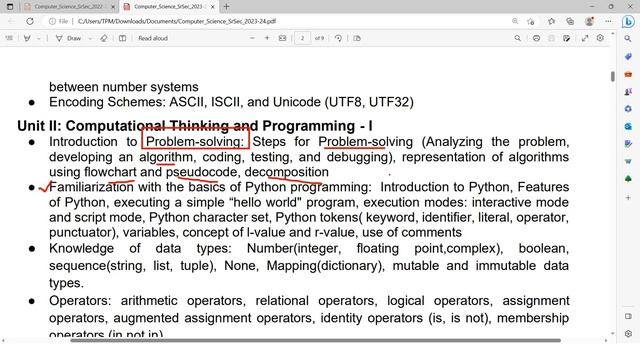
Task: Close the Computer_Science_SrSec_2023 tab
Action: click(212, 7)
